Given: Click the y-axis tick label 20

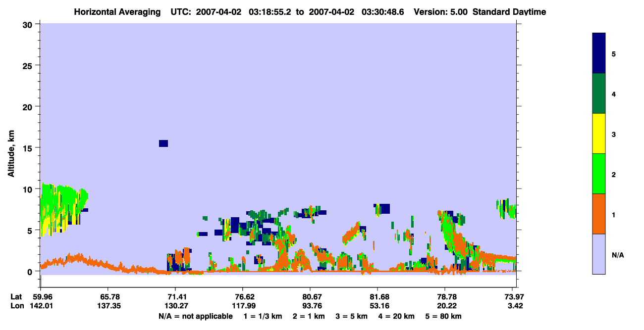Looking at the screenshot, I should click(29, 106).
